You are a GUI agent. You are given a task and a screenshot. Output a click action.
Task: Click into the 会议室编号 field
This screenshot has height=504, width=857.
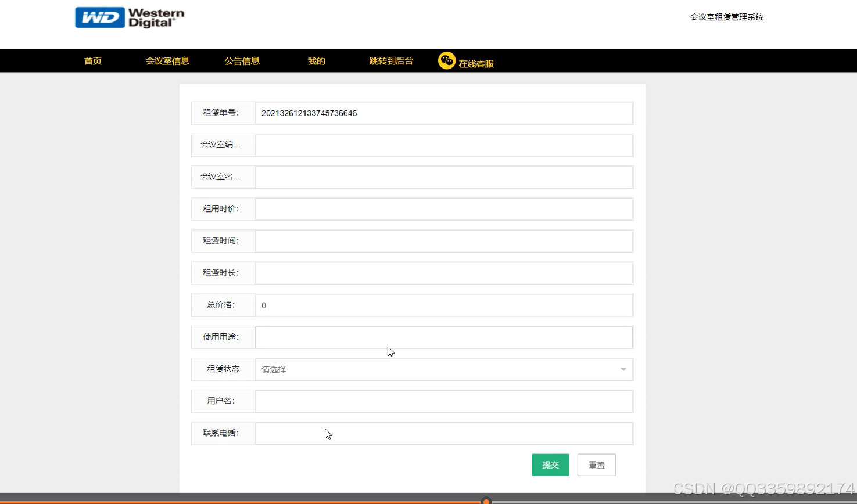[444, 145]
